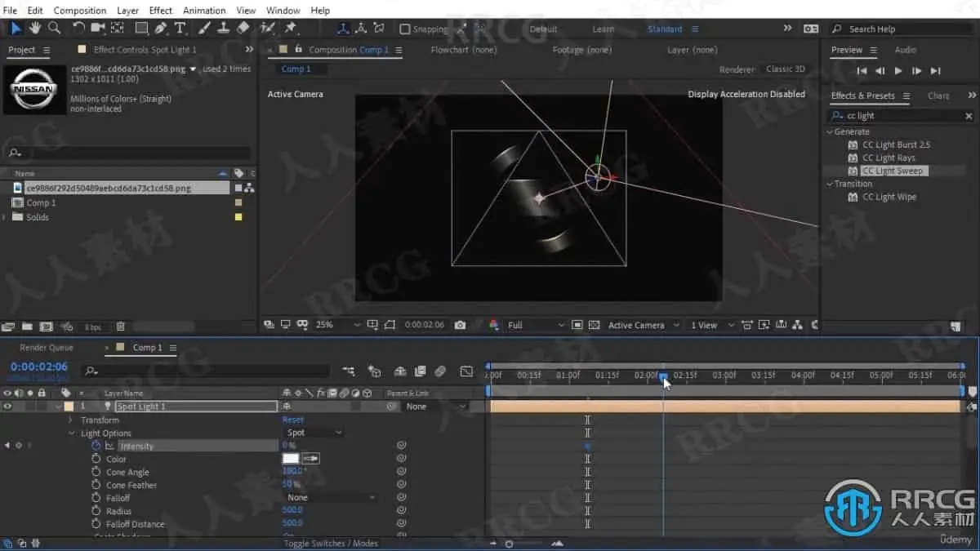This screenshot has height=551, width=980.
Task: Select the Hand tool
Action: (35, 28)
